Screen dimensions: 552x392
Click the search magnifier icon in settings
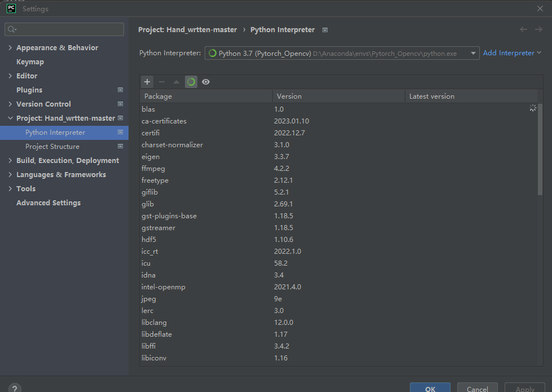[12, 29]
